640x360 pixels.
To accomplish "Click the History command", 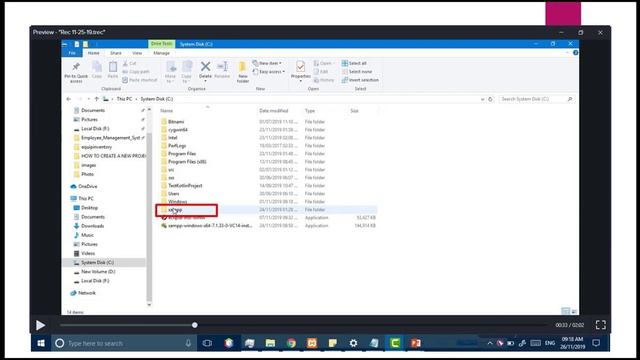I will coord(324,80).
